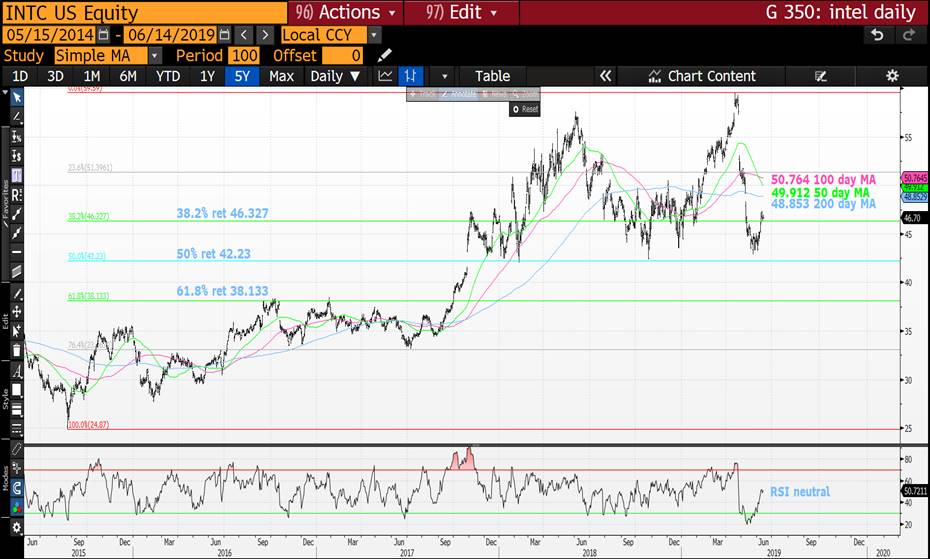Select the 5Y range tab
Image resolution: width=930 pixels, height=559 pixels.
(x=242, y=76)
